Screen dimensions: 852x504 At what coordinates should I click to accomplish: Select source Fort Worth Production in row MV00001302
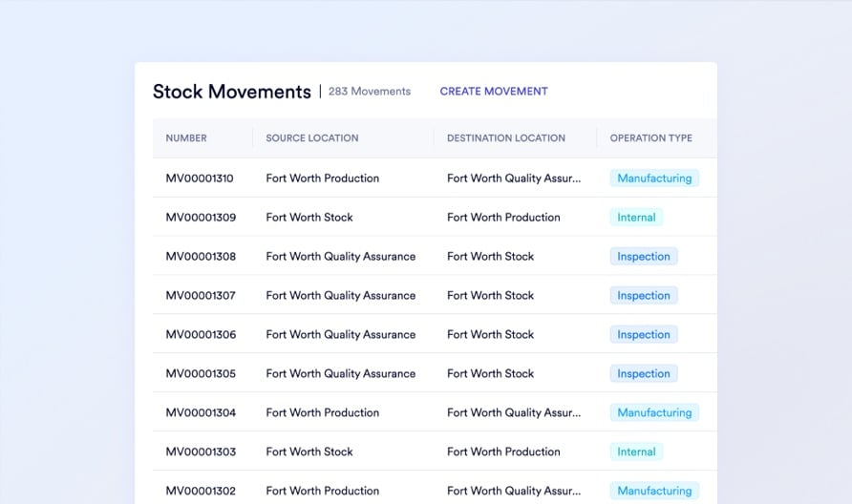tap(322, 491)
